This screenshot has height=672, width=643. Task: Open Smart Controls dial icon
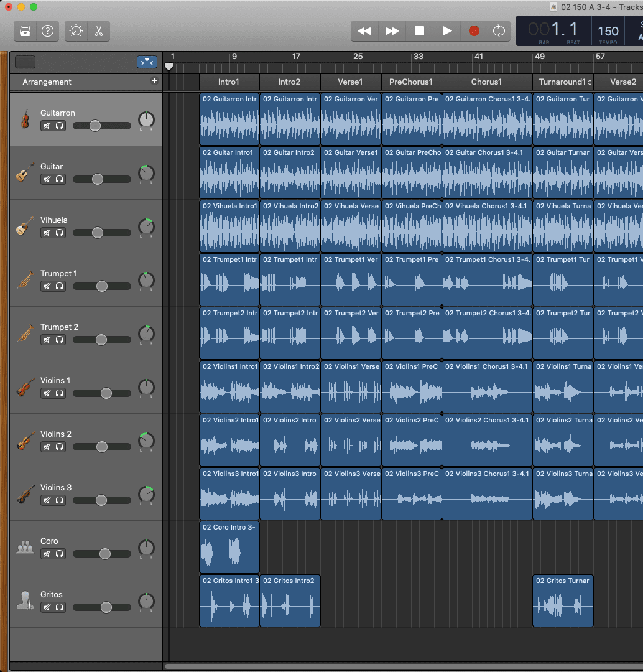76,31
